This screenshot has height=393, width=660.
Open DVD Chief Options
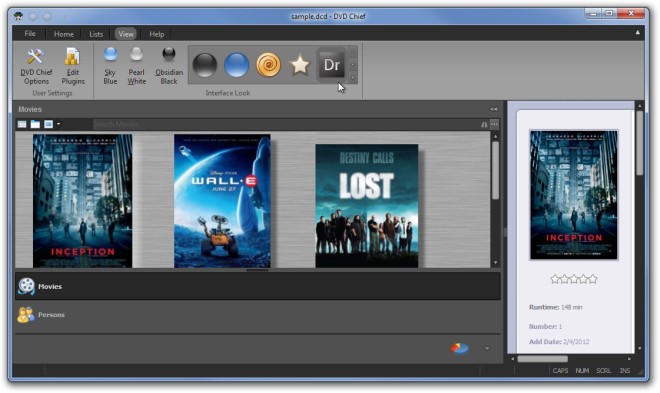36,66
